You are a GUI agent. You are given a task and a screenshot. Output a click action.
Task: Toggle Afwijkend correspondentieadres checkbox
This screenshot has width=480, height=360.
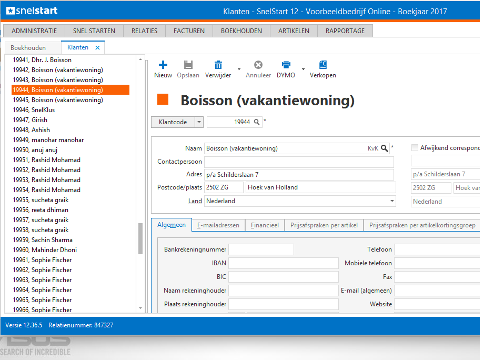click(x=415, y=147)
